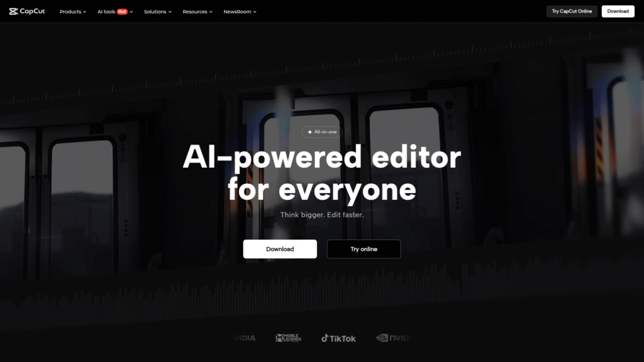Click the chevron beside Resources

click(x=211, y=11)
